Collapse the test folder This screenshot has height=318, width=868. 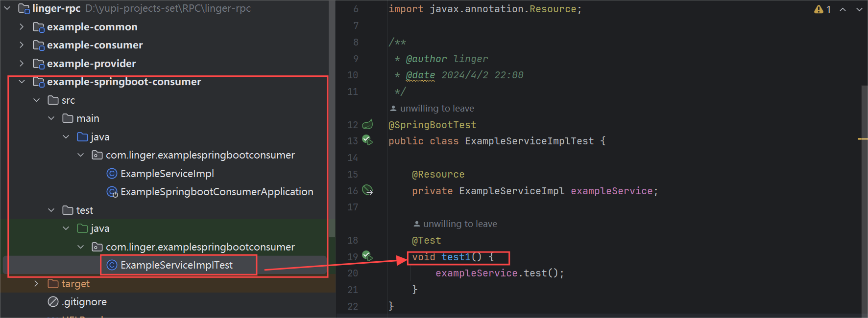pos(51,210)
